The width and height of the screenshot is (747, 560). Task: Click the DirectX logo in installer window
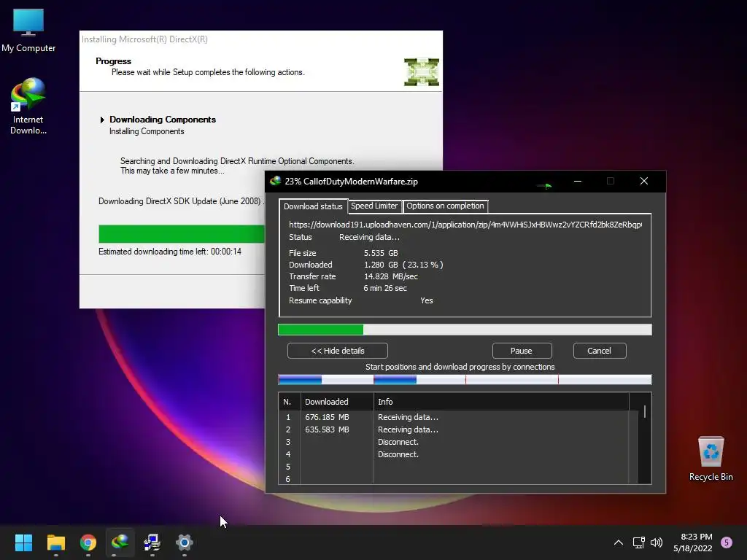point(422,72)
